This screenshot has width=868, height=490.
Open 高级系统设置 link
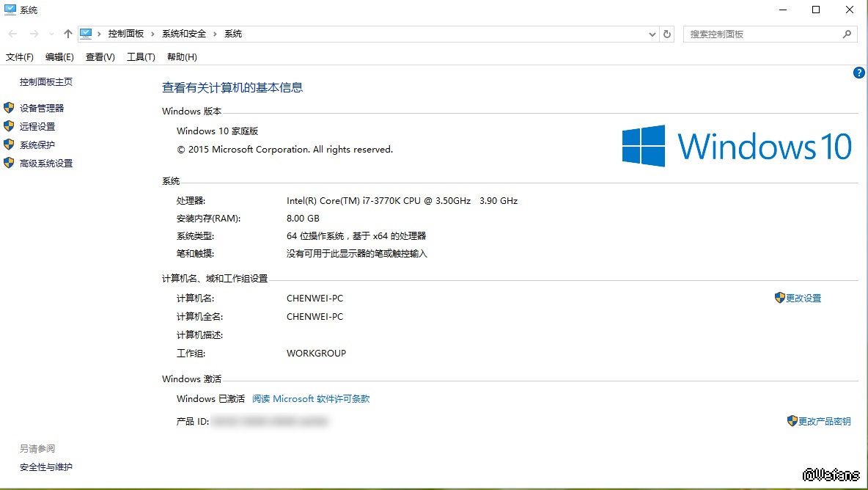click(46, 164)
